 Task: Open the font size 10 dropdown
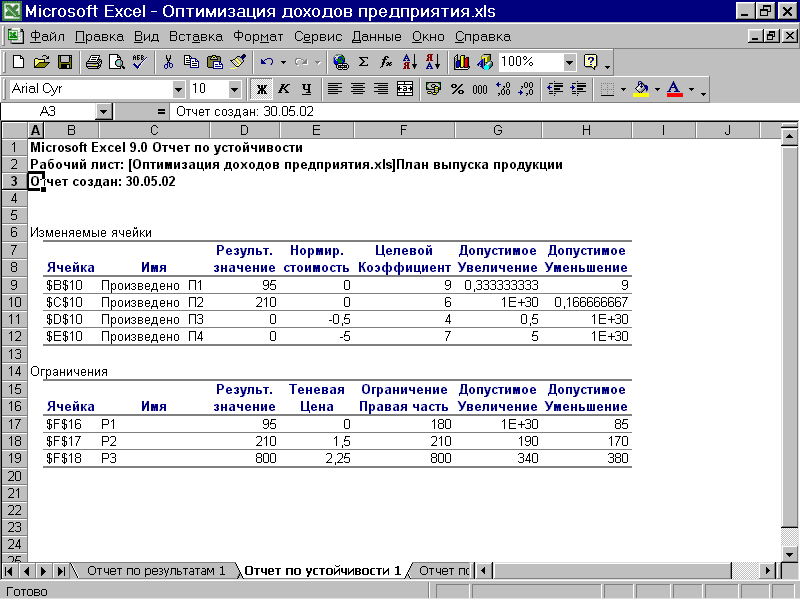(234, 90)
